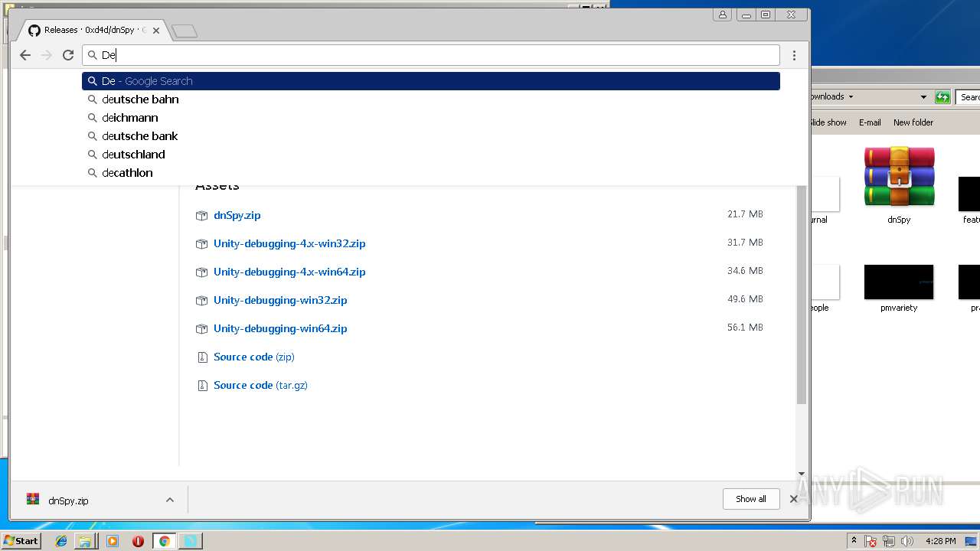Open Action Center flag tray icon

[x=871, y=541]
